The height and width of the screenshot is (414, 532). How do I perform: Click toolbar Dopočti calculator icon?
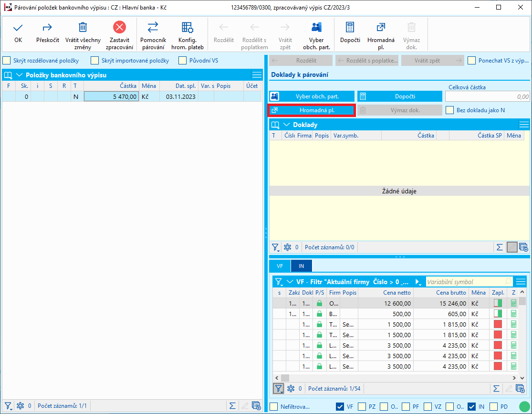click(350, 27)
